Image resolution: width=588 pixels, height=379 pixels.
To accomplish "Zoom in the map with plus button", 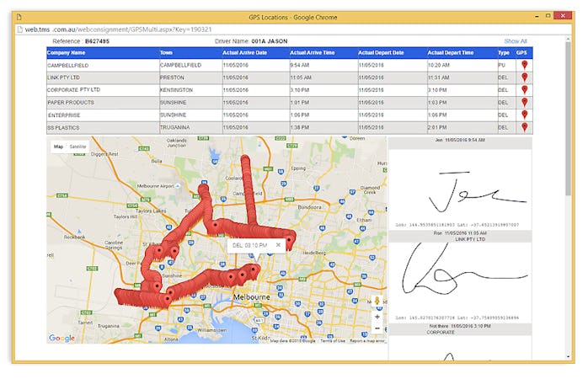I will pos(377,318).
